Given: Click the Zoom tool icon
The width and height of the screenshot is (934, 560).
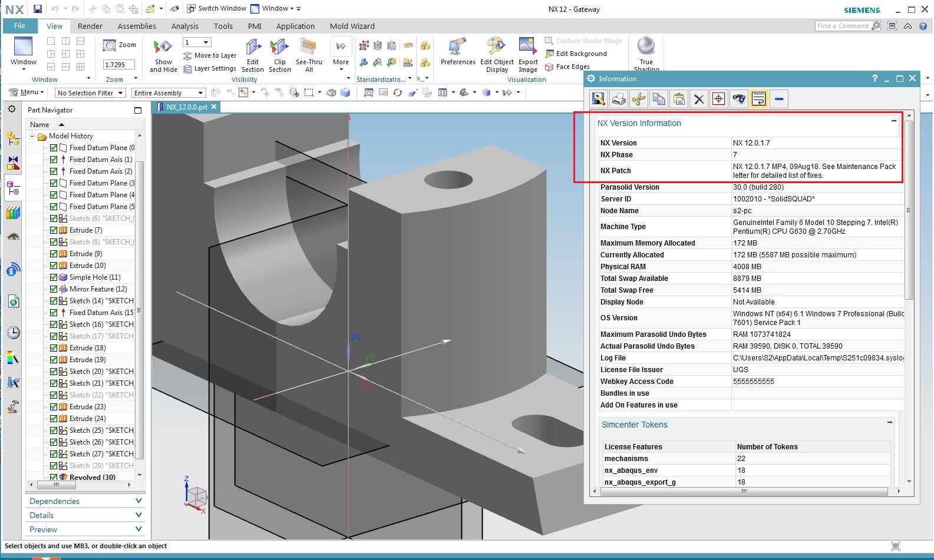Looking at the screenshot, I should [x=109, y=45].
